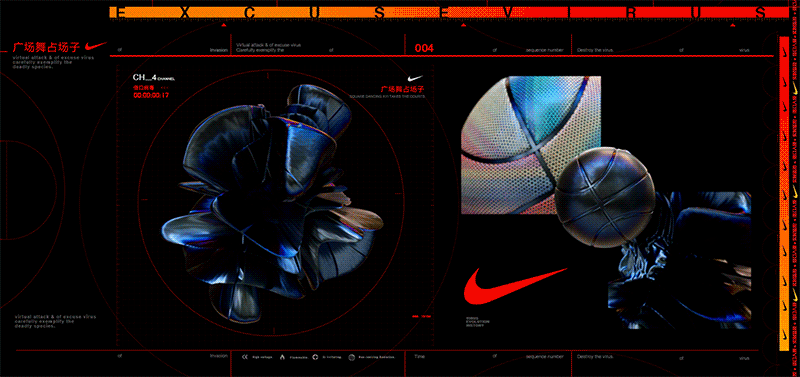Click the CH__4 CHANNEL label
Image resolution: width=800 pixels, height=377 pixels.
pyautogui.click(x=154, y=78)
